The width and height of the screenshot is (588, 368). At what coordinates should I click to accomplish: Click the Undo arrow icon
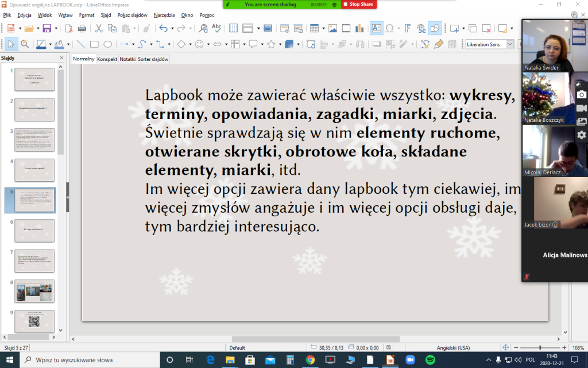(163, 28)
